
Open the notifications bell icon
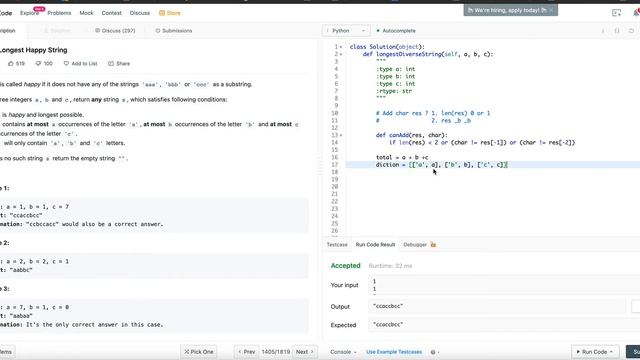[637, 13]
